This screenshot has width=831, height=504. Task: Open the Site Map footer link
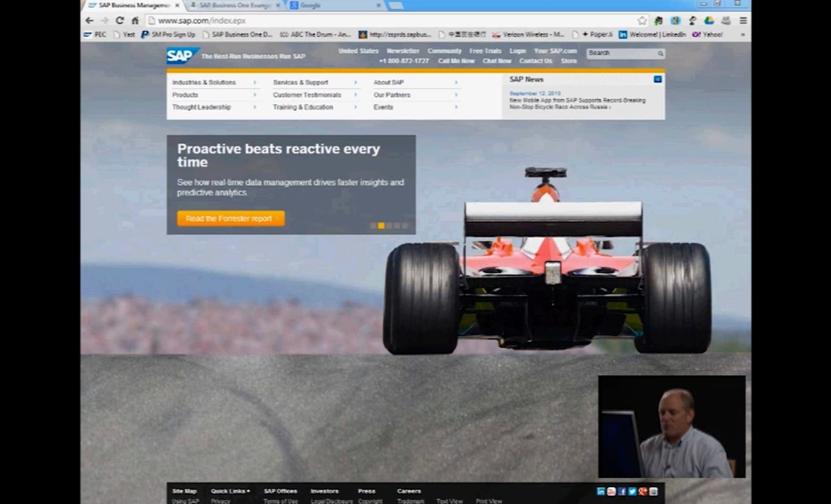pyautogui.click(x=184, y=491)
